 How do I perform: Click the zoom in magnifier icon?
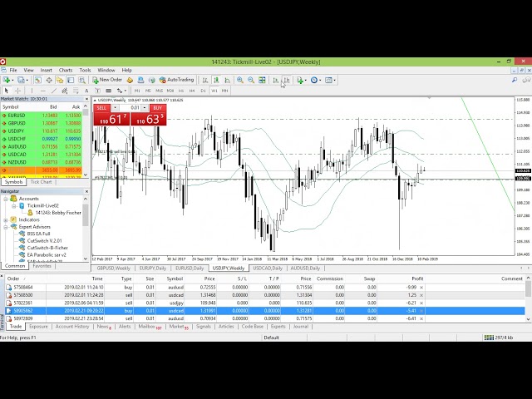[x=240, y=80]
